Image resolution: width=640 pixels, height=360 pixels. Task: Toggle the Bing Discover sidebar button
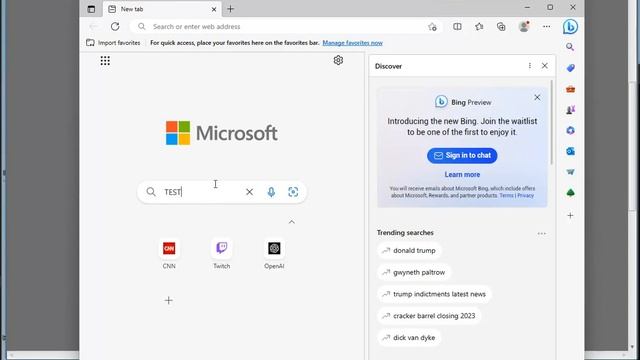tap(570, 27)
